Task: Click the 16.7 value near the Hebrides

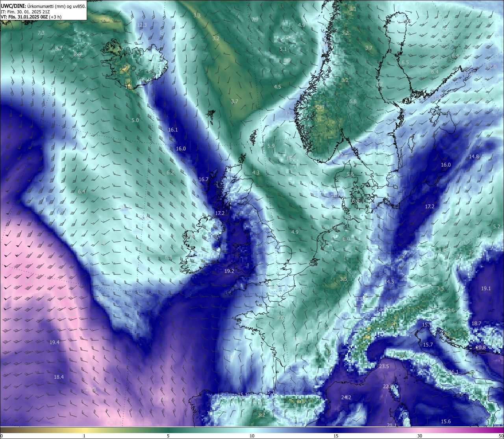Action: tap(204, 179)
